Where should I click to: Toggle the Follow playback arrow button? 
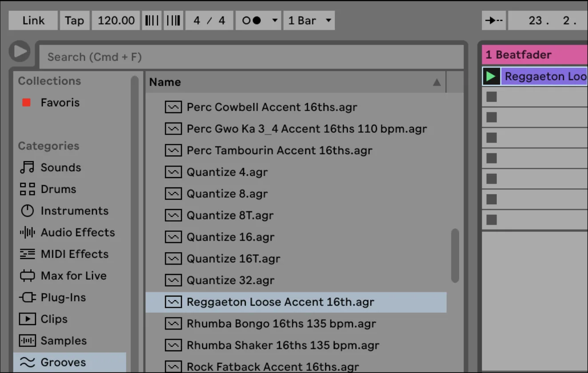[494, 20]
